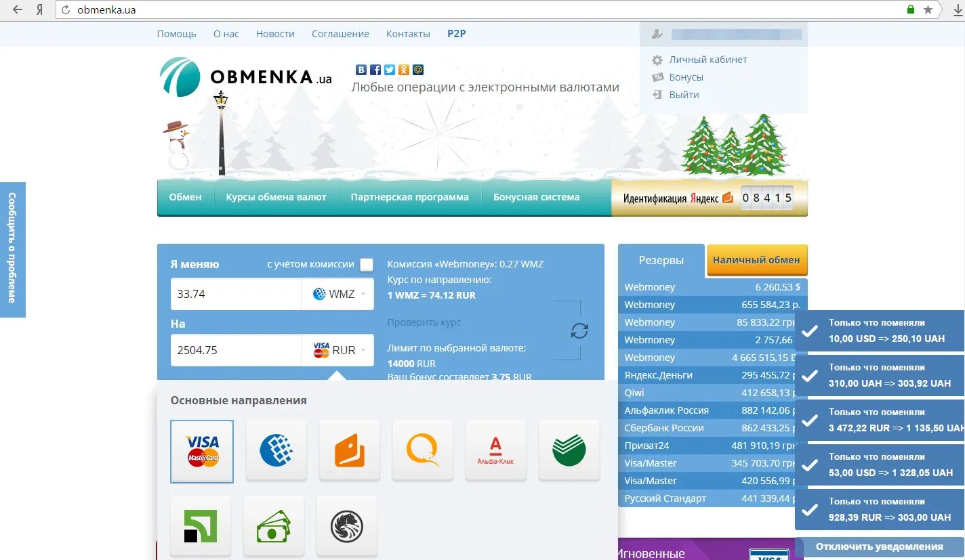Select the Visa MasterCard payment tile
Viewport: 965px width, 560px height.
(x=202, y=452)
